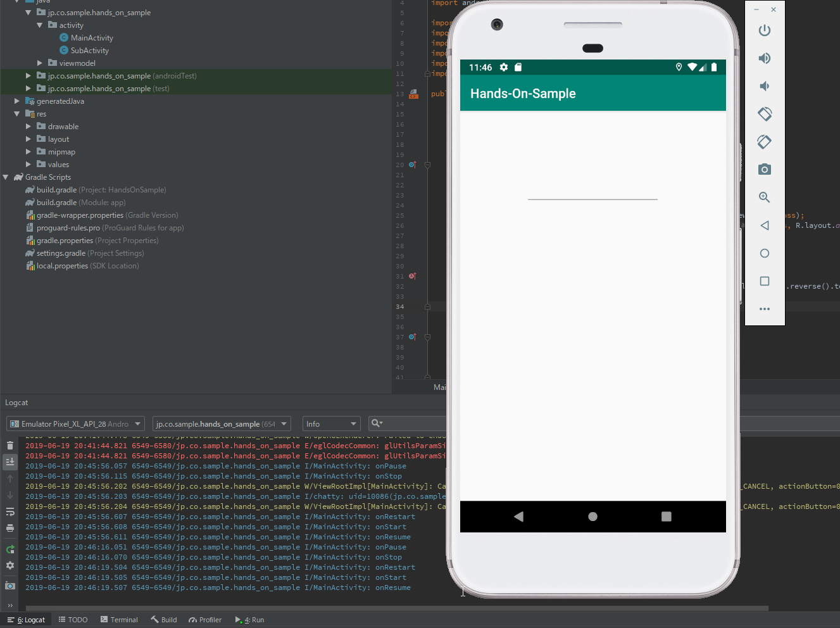The image size is (840, 628).
Task: Click the logcat print icon
Action: pos(10,528)
